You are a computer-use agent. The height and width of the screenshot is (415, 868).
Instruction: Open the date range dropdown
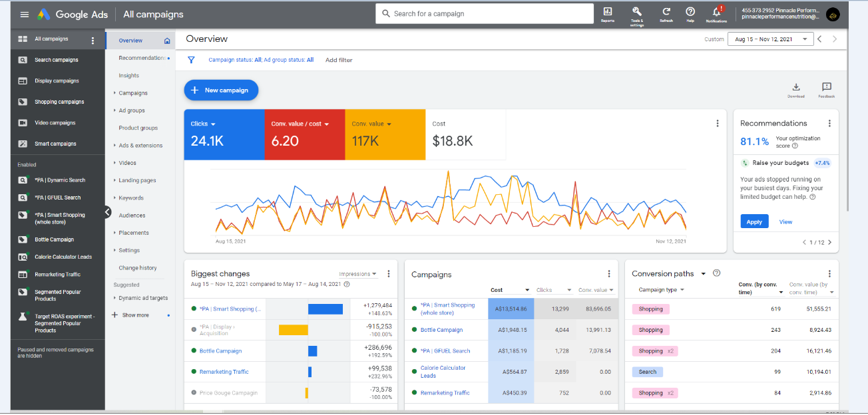click(770, 39)
